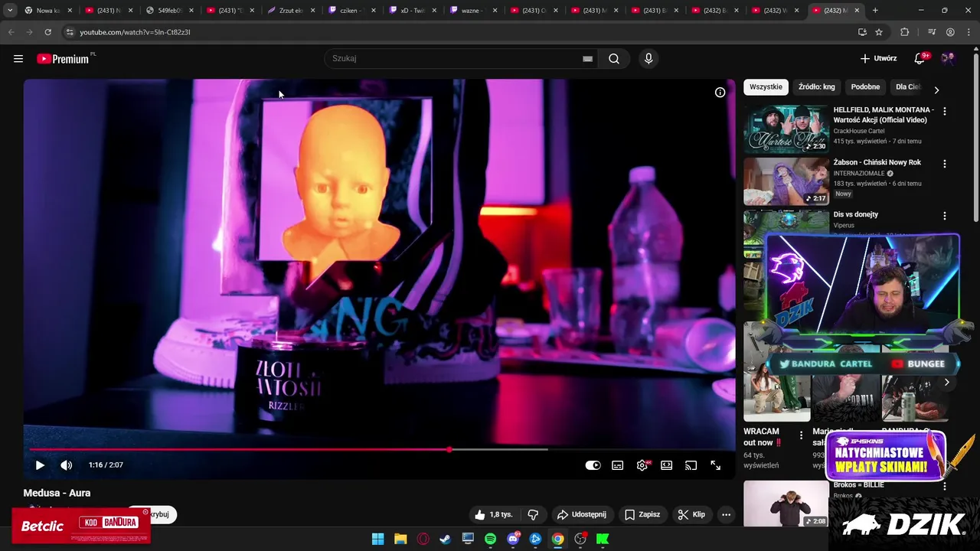This screenshot has height=551, width=980.
Task: Open options for Dis vs donejty video
Action: pyautogui.click(x=945, y=216)
